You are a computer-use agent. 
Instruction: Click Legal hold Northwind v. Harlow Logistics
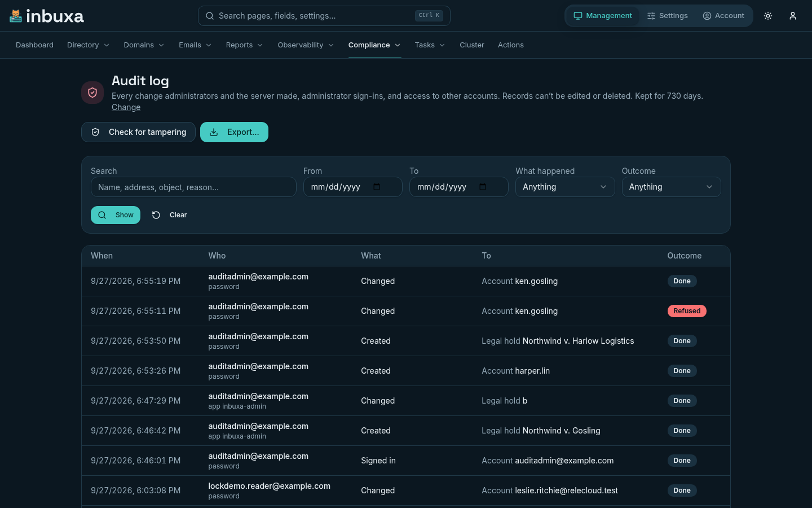coord(558,341)
